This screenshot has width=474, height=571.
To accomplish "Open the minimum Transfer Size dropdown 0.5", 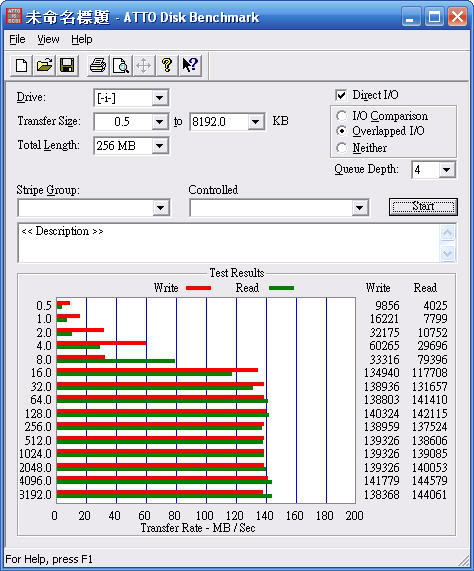I will point(159,122).
